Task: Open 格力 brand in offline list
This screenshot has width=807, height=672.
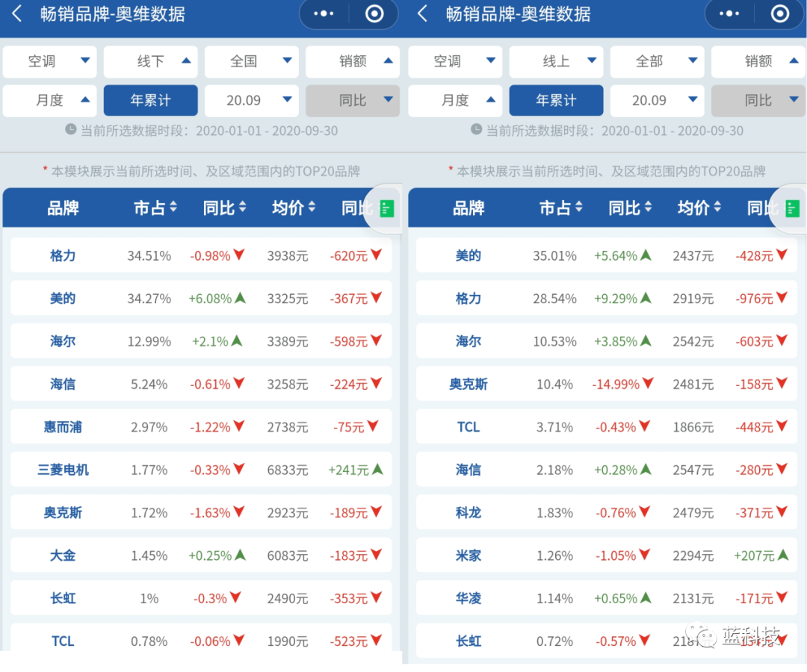Action: tap(63, 255)
